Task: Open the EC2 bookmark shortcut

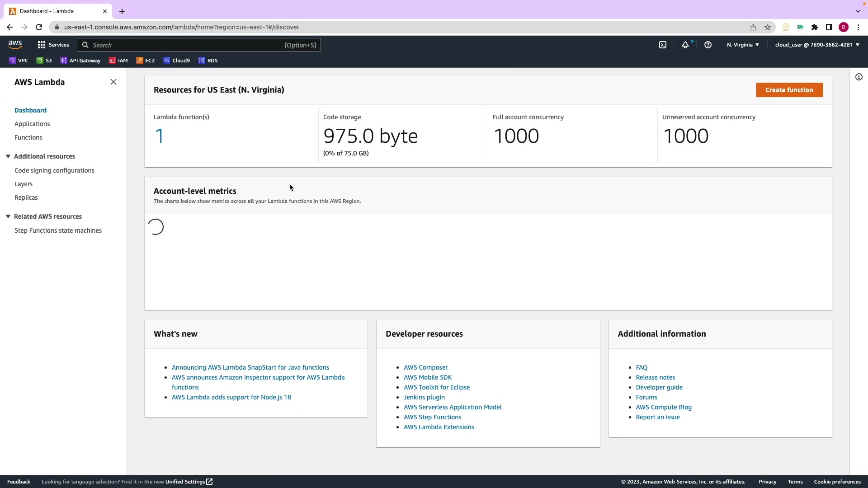Action: point(145,61)
